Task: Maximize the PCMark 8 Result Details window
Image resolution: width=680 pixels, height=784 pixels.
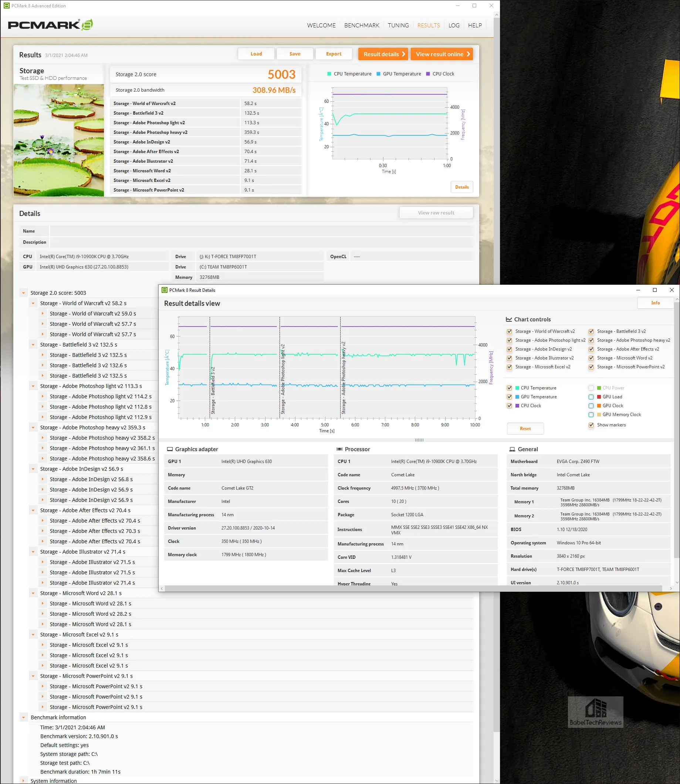Action: (x=655, y=290)
